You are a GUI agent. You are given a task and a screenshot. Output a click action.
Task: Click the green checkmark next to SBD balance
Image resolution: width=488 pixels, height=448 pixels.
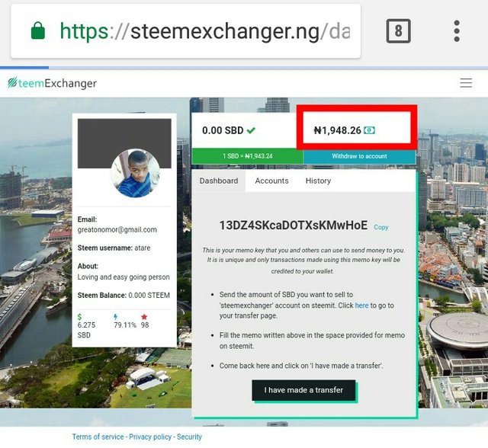[x=251, y=130]
